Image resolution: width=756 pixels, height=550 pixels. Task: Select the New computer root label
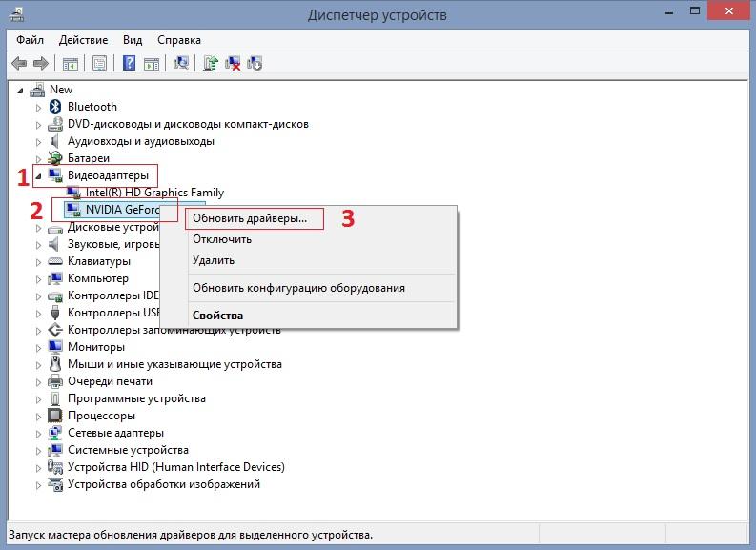coord(61,90)
